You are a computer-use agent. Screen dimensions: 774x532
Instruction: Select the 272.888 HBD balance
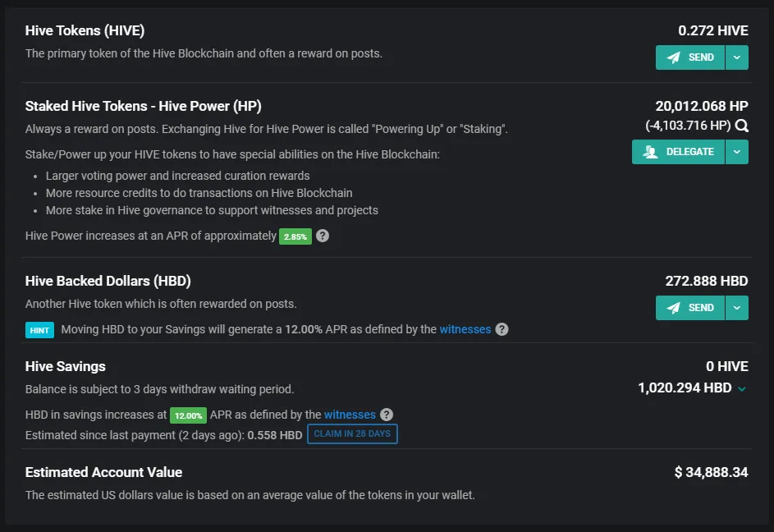tap(707, 281)
